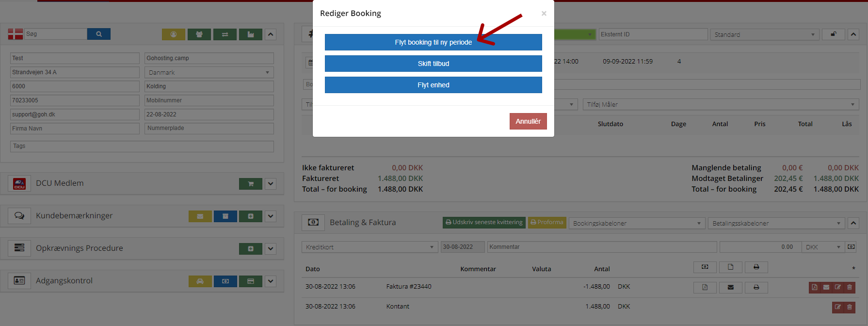Close the Rediger Booking dialog
Viewport: 868px width, 326px height.
tap(544, 14)
